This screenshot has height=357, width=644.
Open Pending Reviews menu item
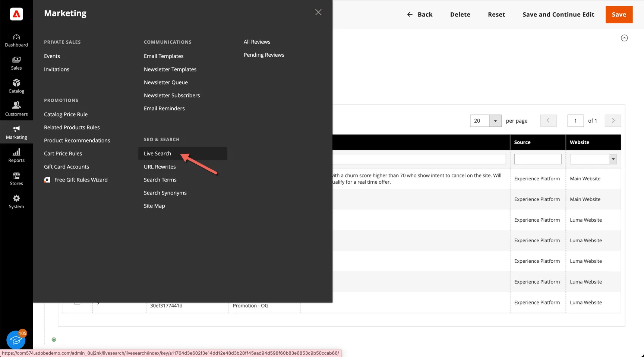(264, 55)
